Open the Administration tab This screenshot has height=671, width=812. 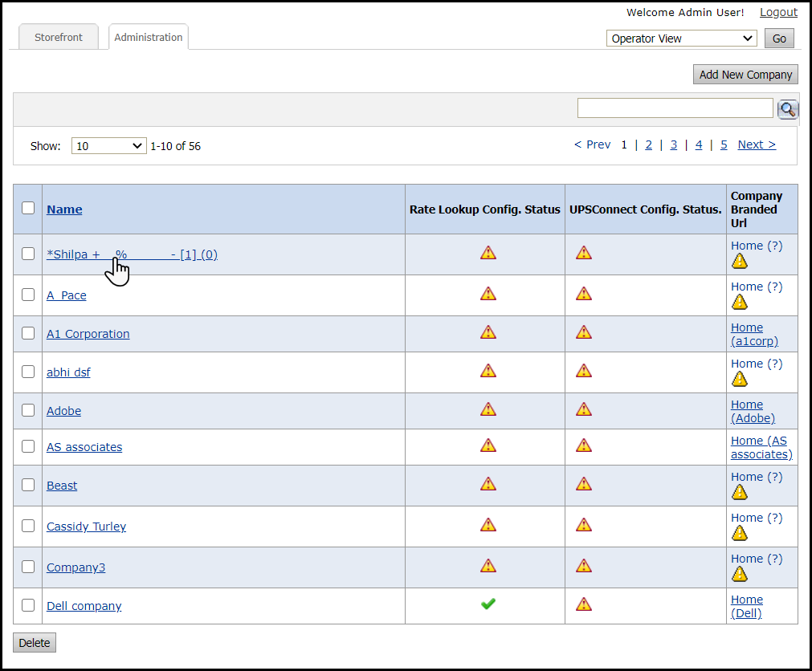(x=149, y=38)
